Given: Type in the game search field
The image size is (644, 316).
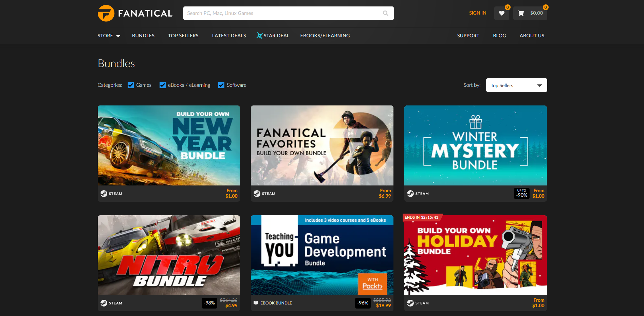Looking at the screenshot, I should pos(282,13).
